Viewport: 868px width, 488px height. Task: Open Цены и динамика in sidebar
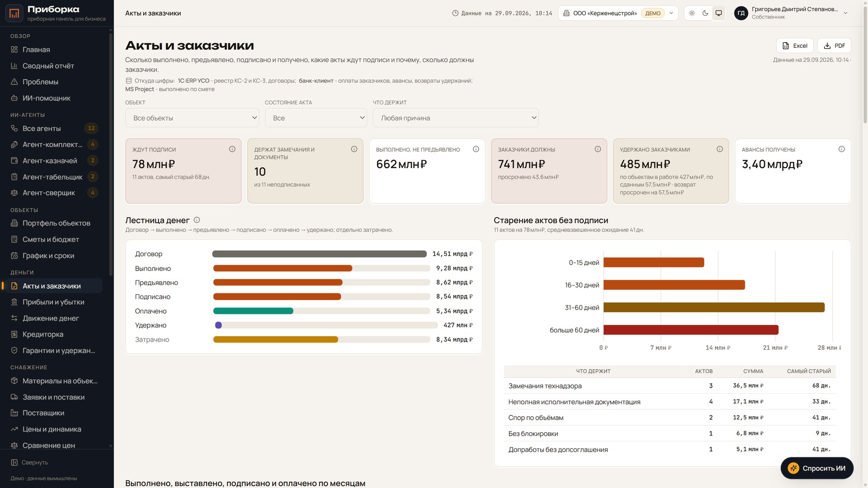pos(54,429)
